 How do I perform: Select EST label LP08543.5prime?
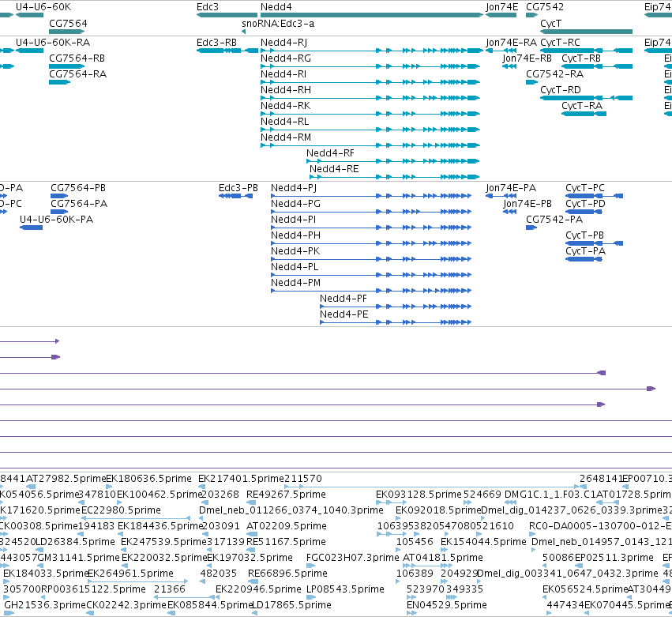(345, 589)
